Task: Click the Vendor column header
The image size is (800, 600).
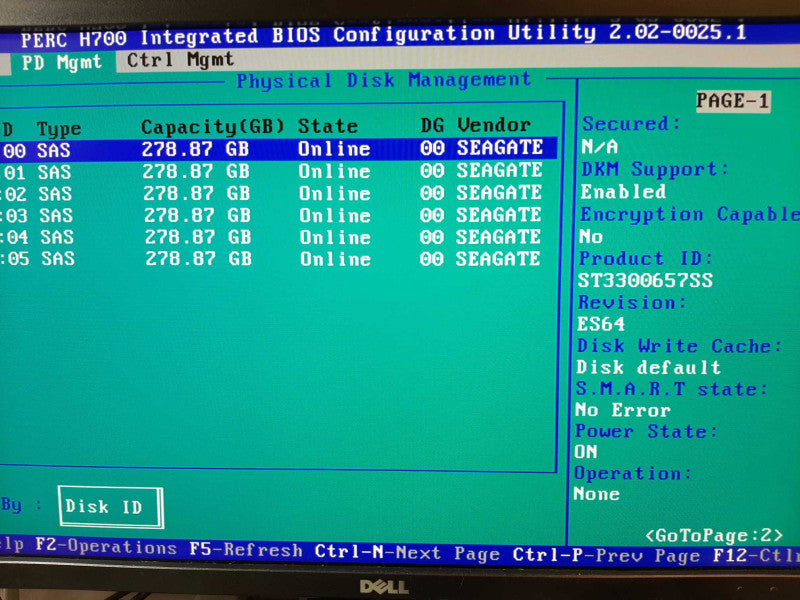Action: [494, 124]
